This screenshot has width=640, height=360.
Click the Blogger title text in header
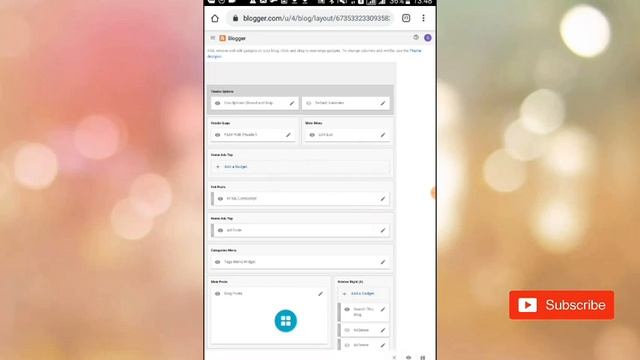[237, 38]
